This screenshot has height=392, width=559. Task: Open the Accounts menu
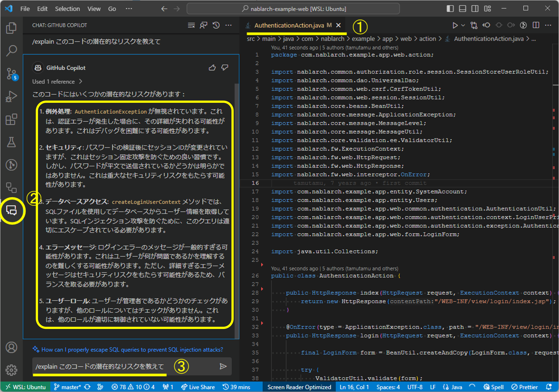pos(11,347)
